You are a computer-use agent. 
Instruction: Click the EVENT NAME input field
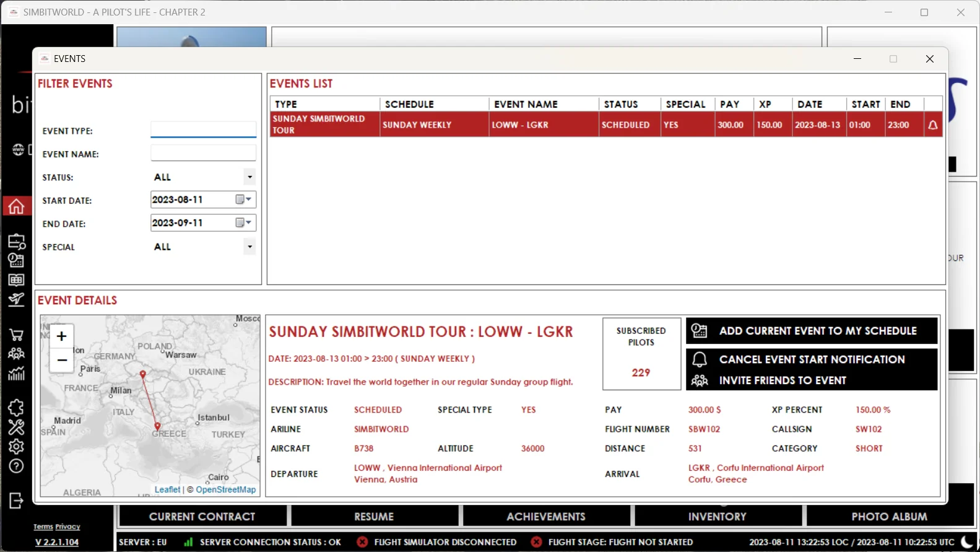point(203,153)
